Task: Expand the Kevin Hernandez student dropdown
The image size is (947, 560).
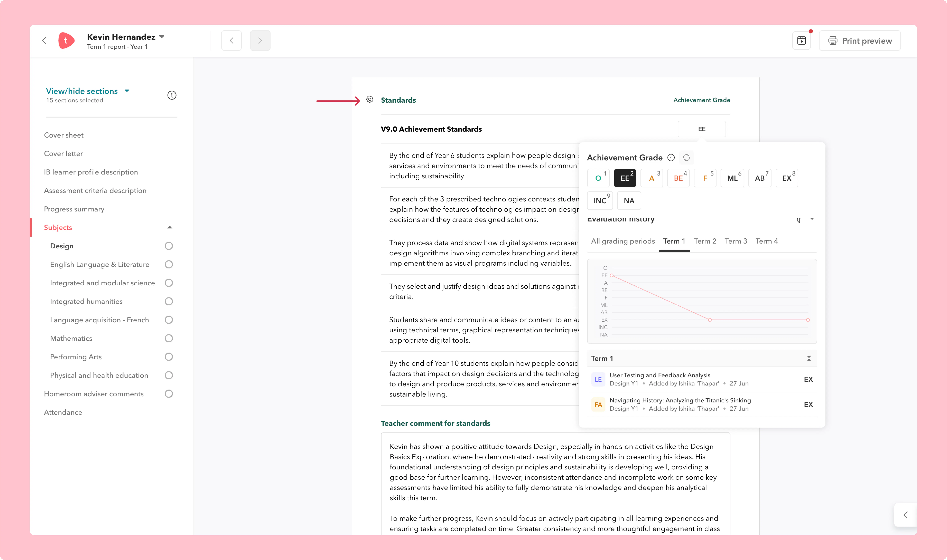Action: click(x=162, y=37)
